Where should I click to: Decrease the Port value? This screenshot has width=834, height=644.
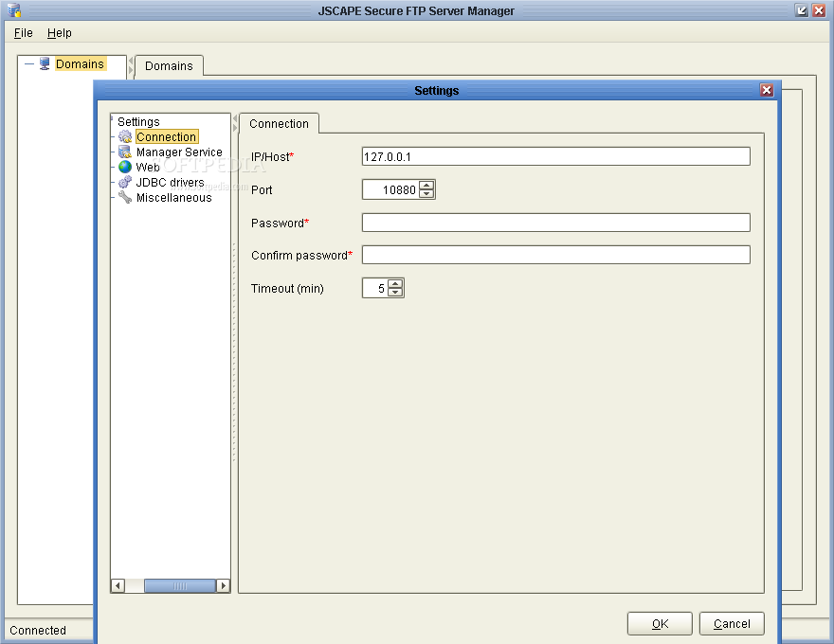point(426,194)
